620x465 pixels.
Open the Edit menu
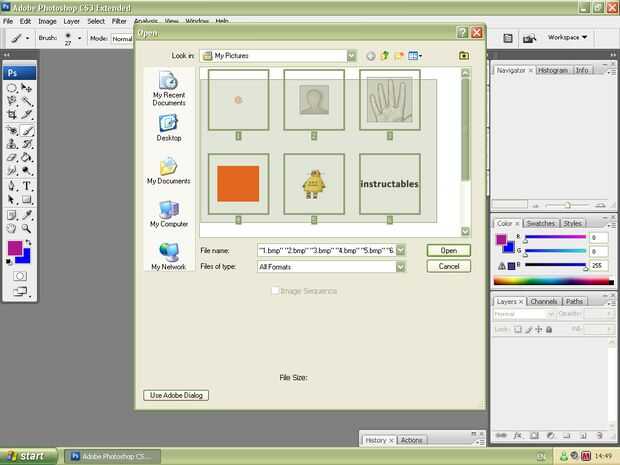tap(25, 21)
